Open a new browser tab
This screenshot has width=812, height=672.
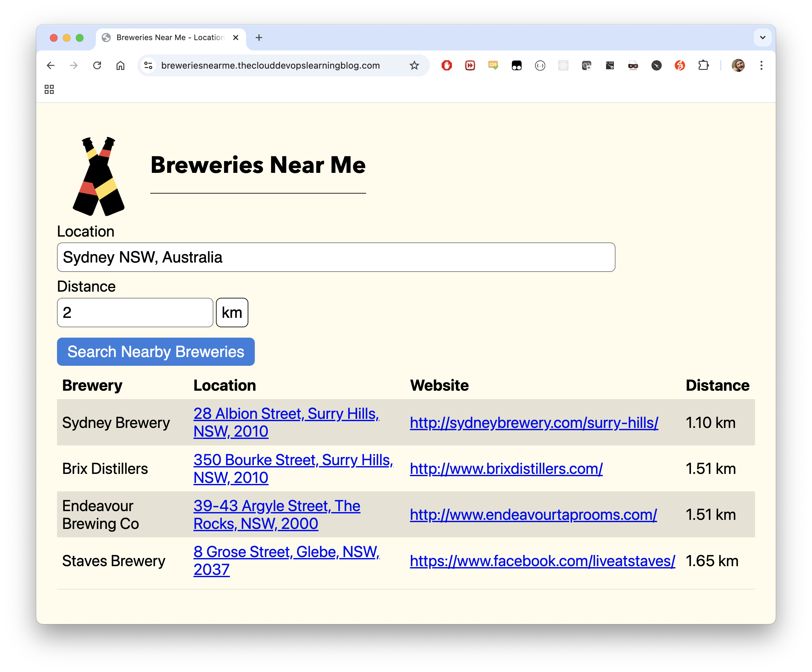pyautogui.click(x=259, y=38)
